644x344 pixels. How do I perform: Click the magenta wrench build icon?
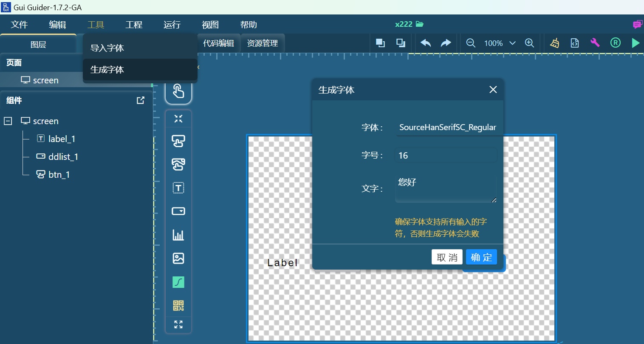pos(595,43)
